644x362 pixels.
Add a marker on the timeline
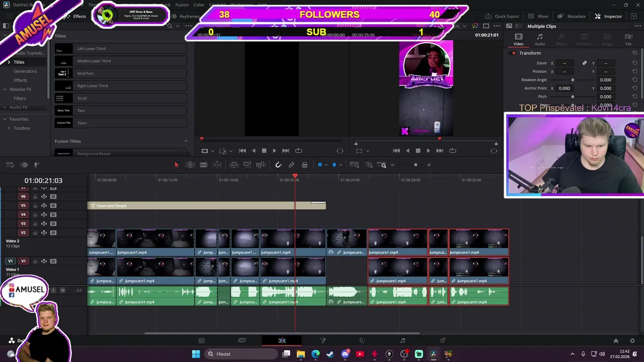[x=334, y=165]
